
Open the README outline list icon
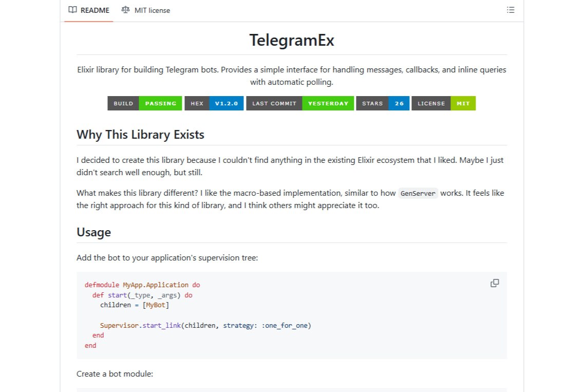pyautogui.click(x=510, y=10)
